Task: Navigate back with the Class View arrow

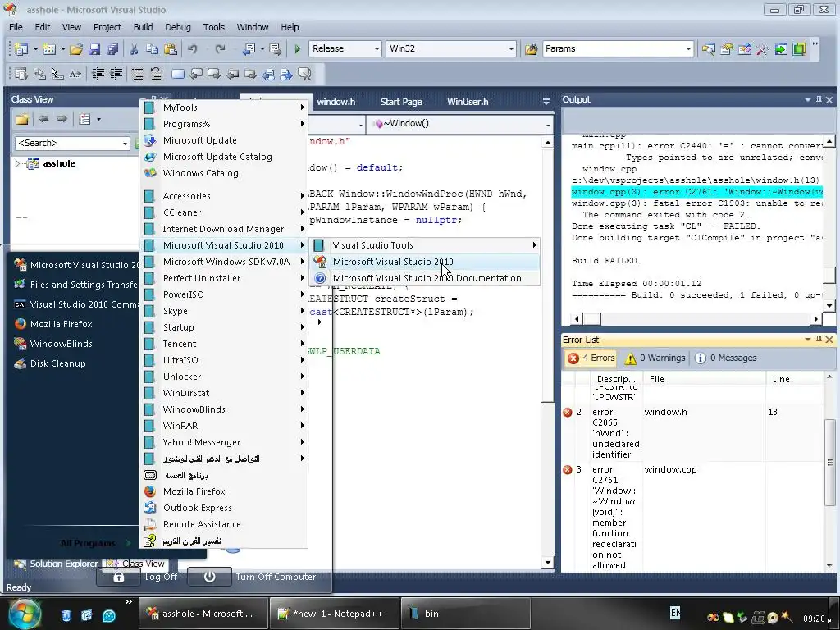Action: pyautogui.click(x=43, y=119)
